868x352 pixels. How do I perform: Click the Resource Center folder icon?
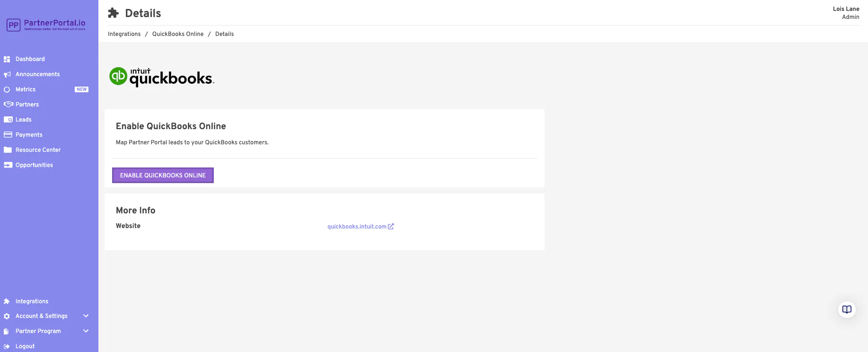[8, 150]
